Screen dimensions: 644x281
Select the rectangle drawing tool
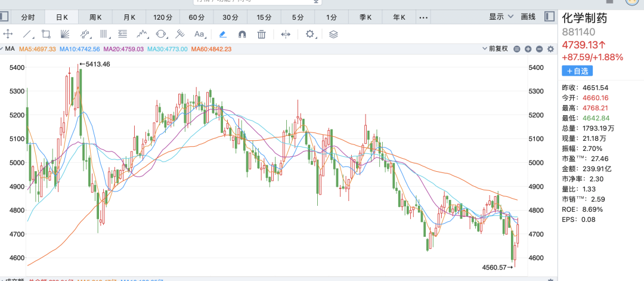coord(46,34)
